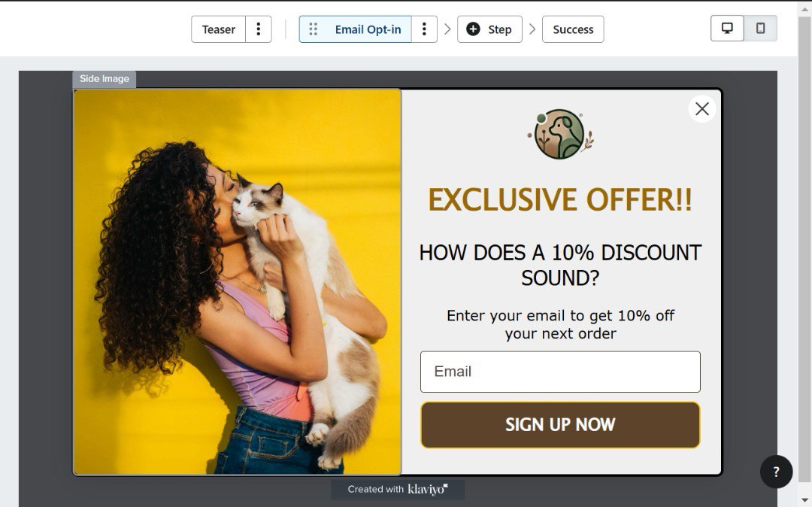Close the popup with the X button
Screen dimensions: 812x507
coord(701,109)
